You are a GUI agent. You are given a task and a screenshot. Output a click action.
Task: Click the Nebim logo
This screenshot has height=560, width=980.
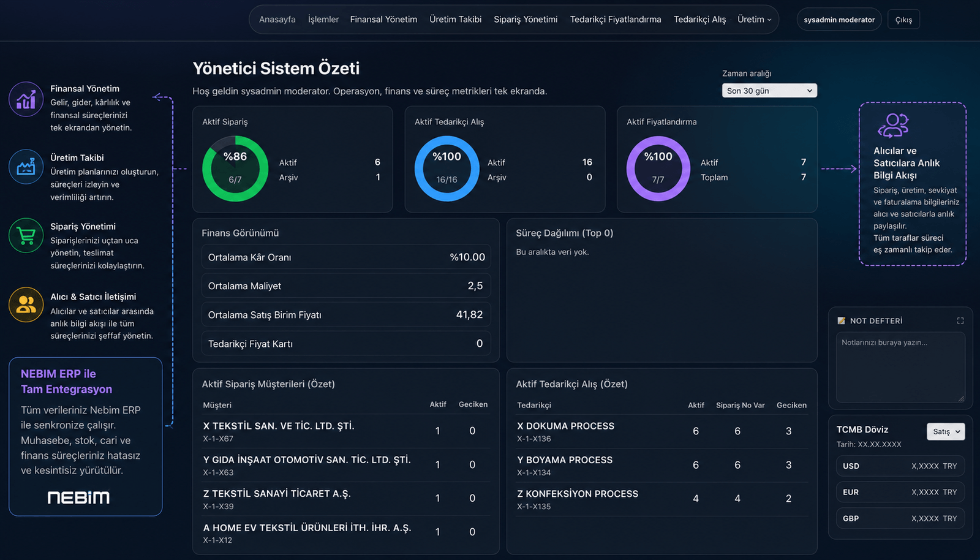pyautogui.click(x=78, y=498)
